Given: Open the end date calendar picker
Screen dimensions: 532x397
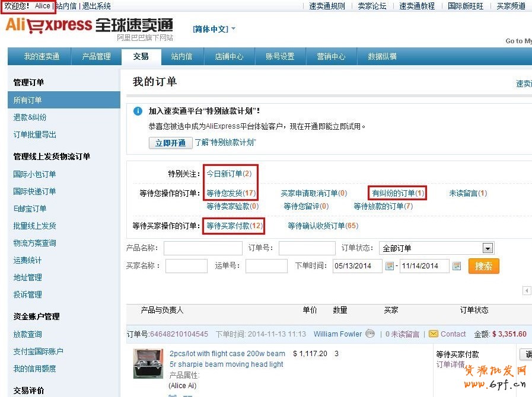Looking at the screenshot, I should tap(457, 266).
